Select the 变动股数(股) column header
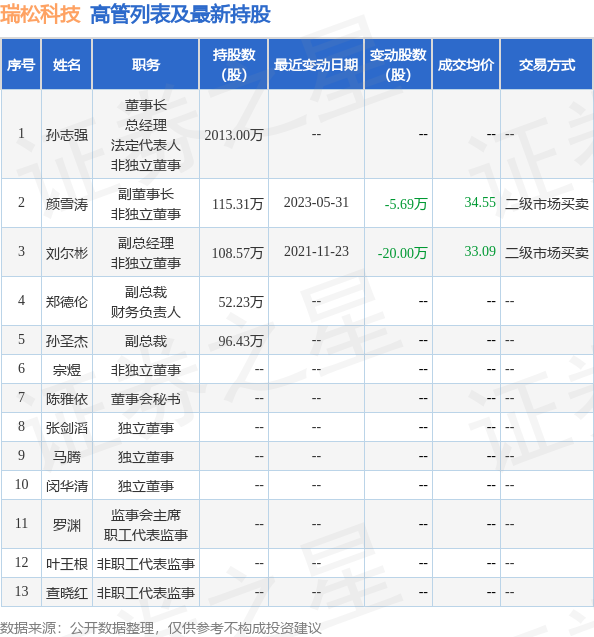The width and height of the screenshot is (594, 637). [x=398, y=65]
